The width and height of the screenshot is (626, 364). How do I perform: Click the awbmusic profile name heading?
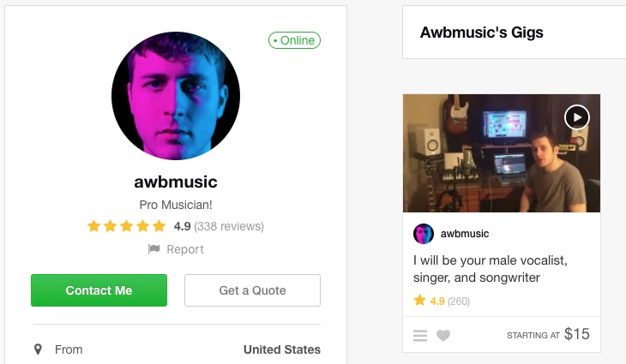[176, 182]
